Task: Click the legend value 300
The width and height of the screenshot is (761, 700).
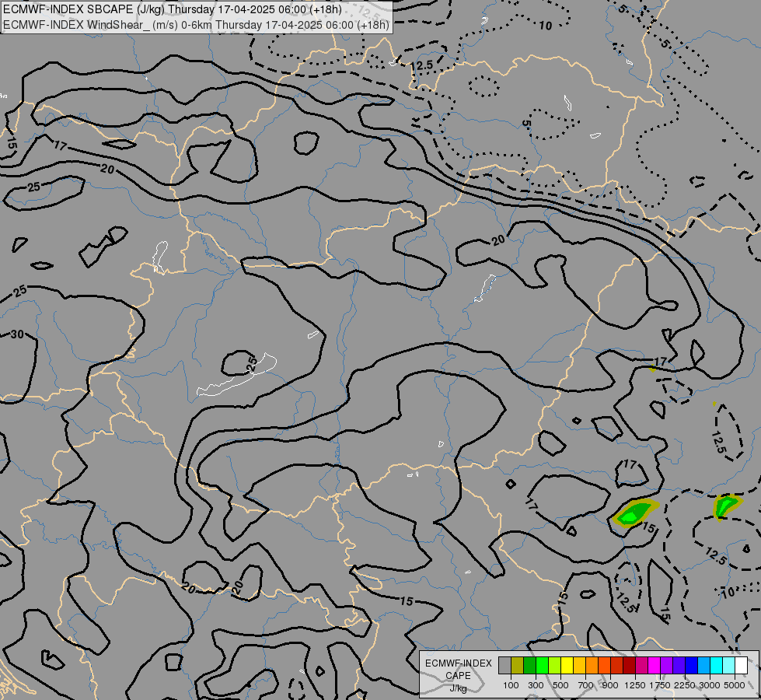Action: click(536, 685)
